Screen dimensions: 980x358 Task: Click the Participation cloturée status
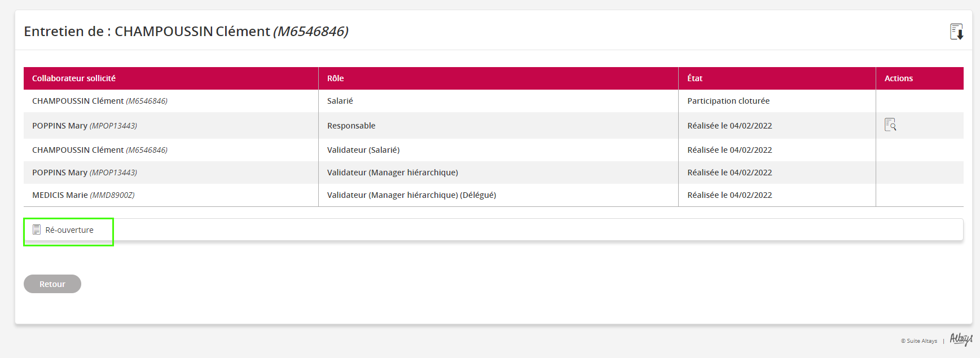tap(728, 101)
